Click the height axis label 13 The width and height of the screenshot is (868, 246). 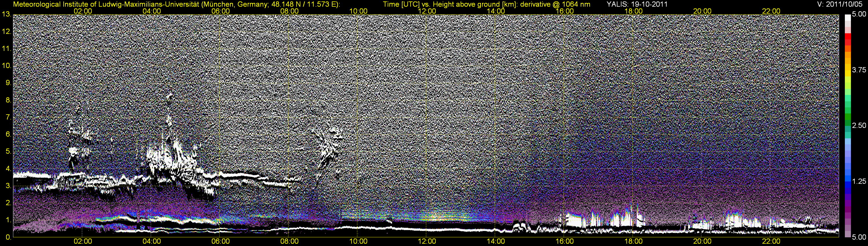[x=6, y=14]
